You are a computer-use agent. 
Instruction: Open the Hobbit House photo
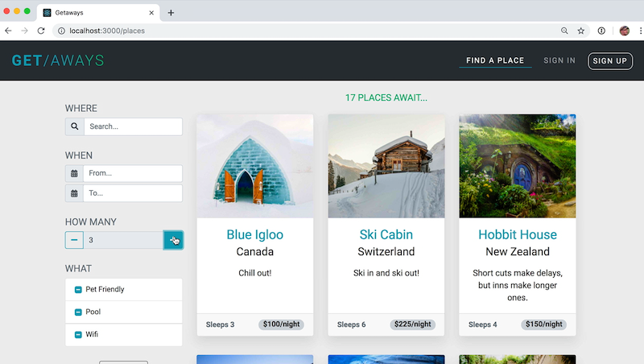(x=518, y=166)
